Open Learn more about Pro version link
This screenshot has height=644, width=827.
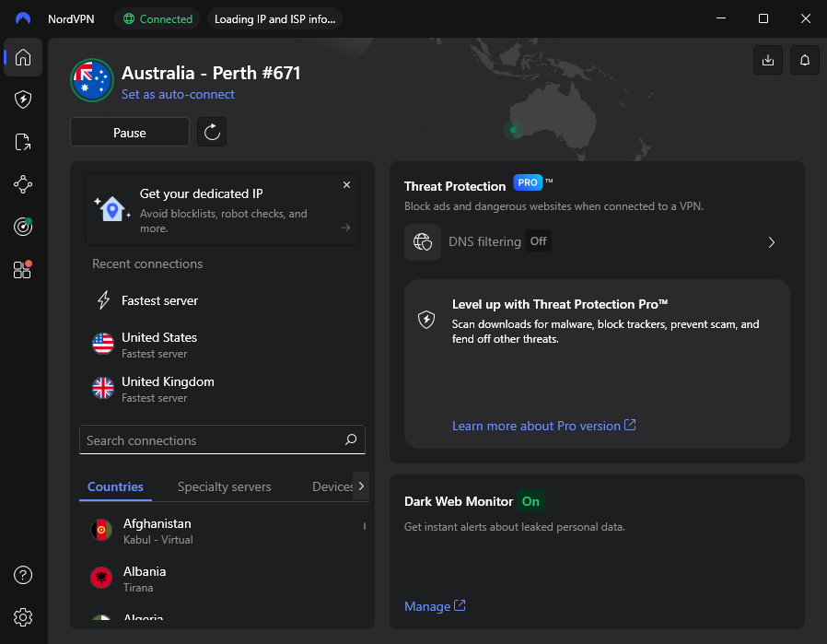[543, 426]
